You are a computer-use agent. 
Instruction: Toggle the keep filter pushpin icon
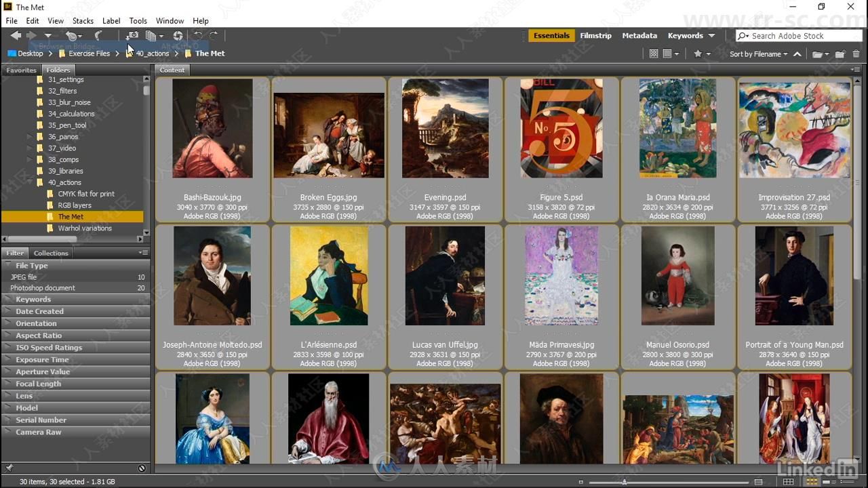pos(9,468)
